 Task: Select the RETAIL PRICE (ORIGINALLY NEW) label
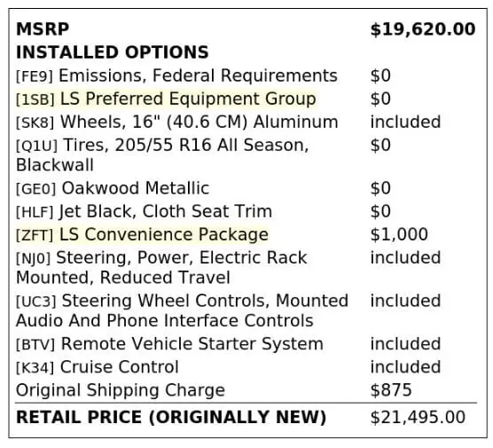point(171,418)
